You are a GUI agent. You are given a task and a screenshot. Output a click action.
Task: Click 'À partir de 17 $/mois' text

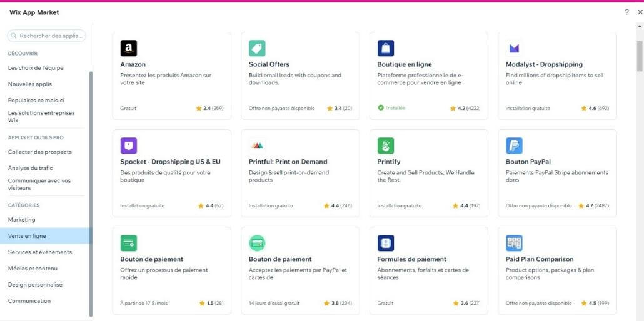(144, 304)
